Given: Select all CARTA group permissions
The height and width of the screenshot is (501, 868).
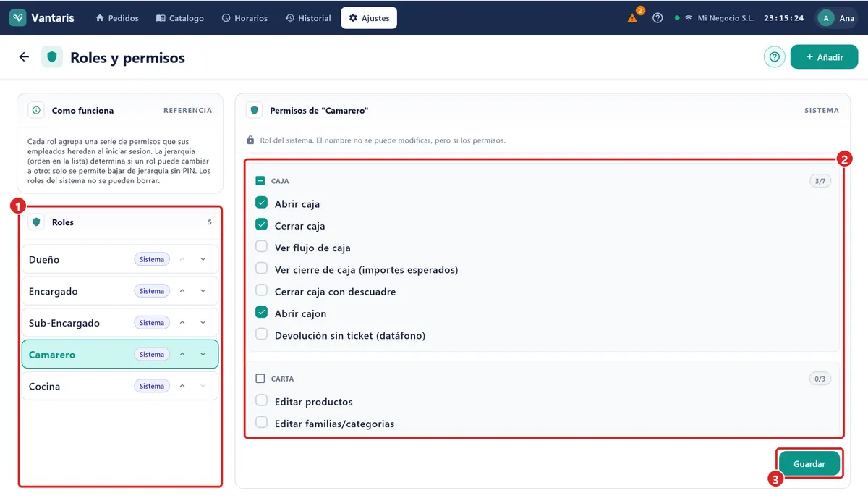Looking at the screenshot, I should tap(260, 379).
